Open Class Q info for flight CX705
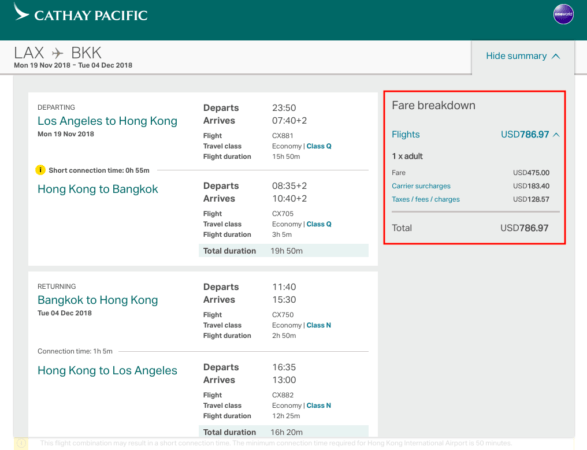This screenshot has width=587, height=450. [319, 224]
